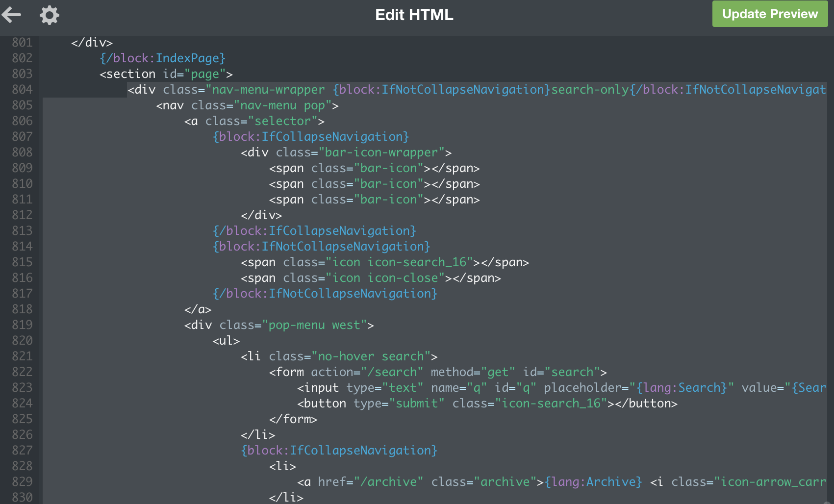Click the bar-icon-wrapper div line

pyautogui.click(x=346, y=152)
